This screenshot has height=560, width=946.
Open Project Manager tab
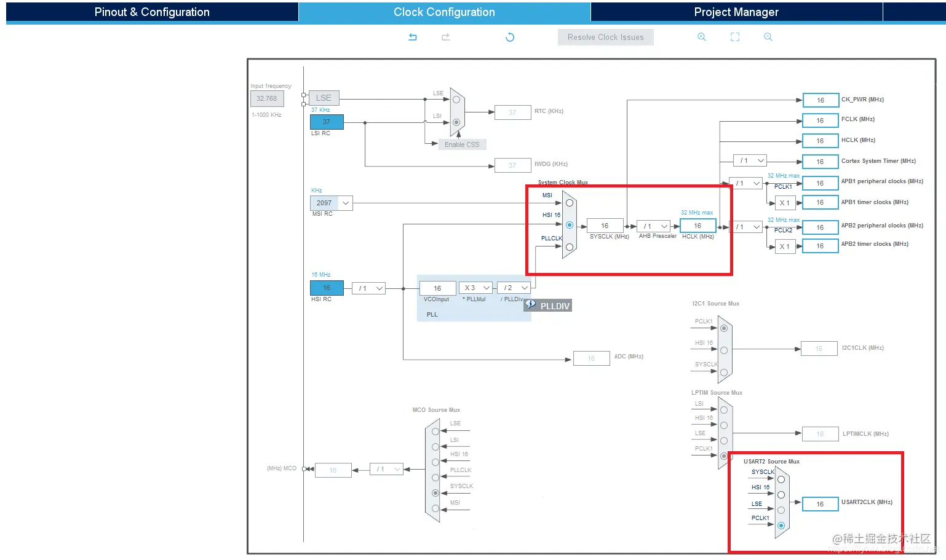point(736,12)
